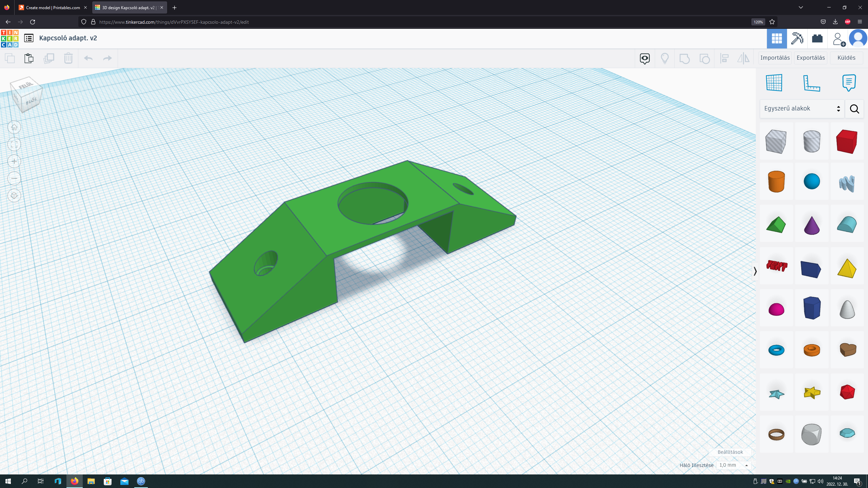Viewport: 868px width, 488px height.
Task: Click the Home view button
Action: pos(14,127)
